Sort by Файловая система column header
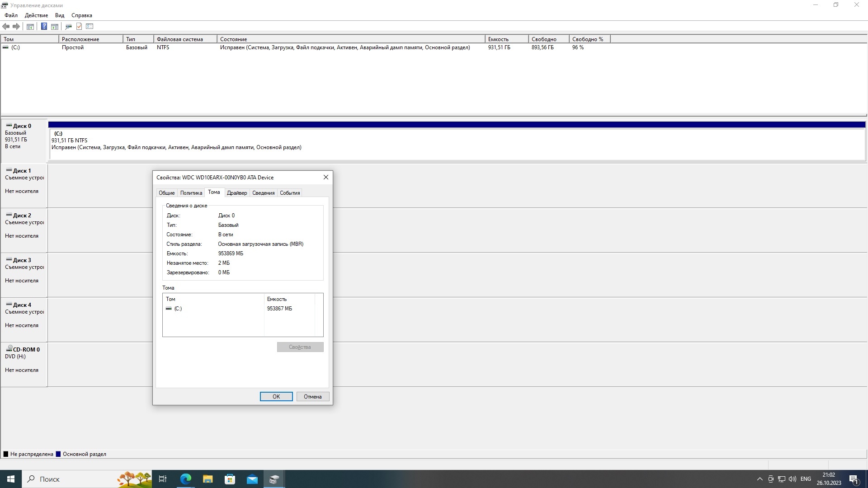 coord(180,39)
